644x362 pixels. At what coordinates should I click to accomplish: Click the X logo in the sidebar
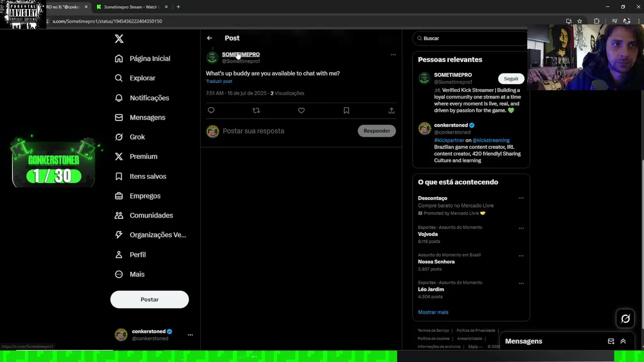click(119, 39)
